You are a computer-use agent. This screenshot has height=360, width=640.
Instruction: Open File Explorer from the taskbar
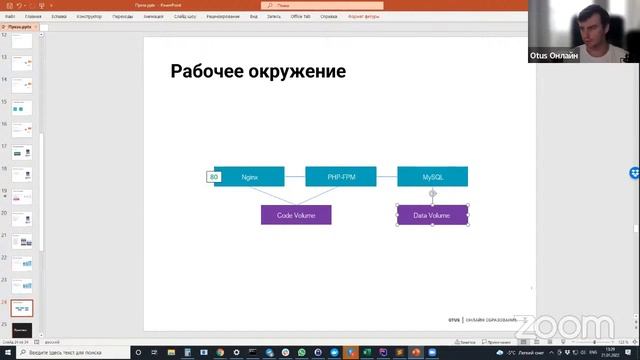[171, 353]
